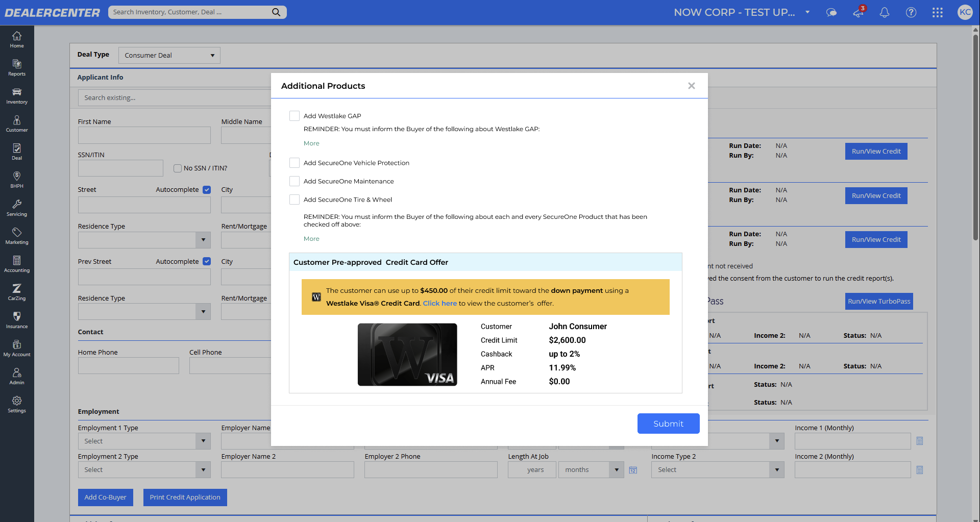980x522 pixels.
Task: Open Deal section in sidebar
Action: click(x=17, y=152)
